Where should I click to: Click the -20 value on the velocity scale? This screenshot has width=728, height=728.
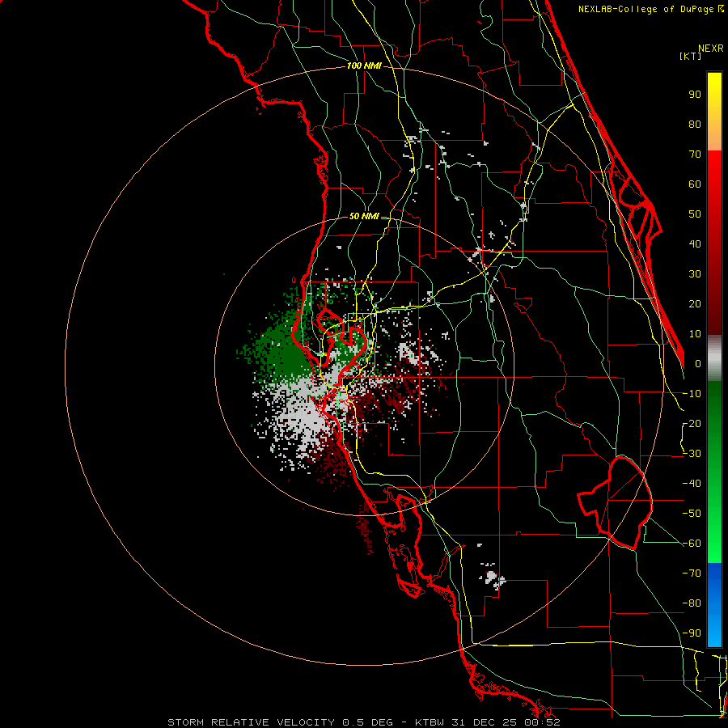pyautogui.click(x=692, y=424)
